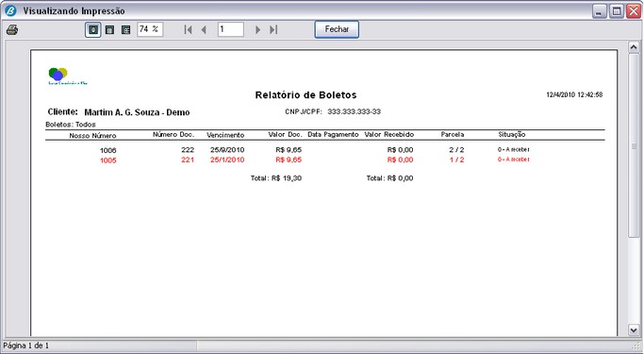The width and height of the screenshot is (644, 354).
Task: Click the printer icon to print report
Action: pyautogui.click(x=12, y=29)
